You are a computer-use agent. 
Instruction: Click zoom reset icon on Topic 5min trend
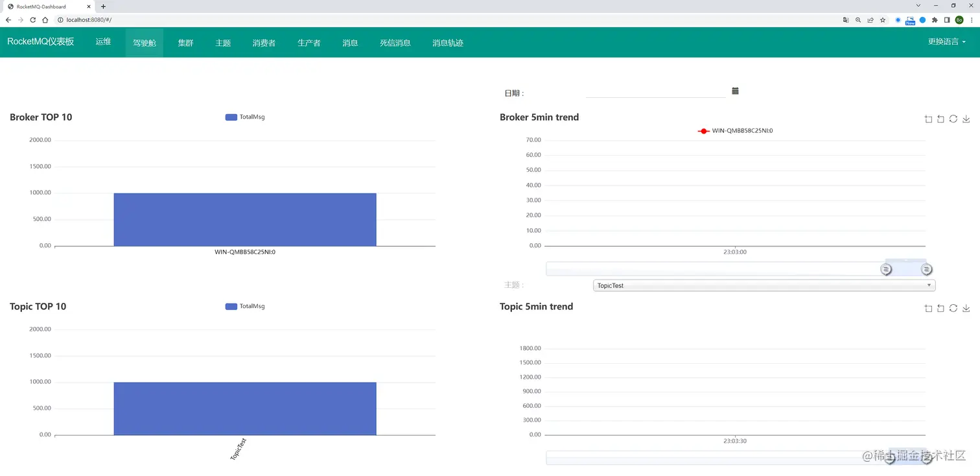(x=940, y=308)
